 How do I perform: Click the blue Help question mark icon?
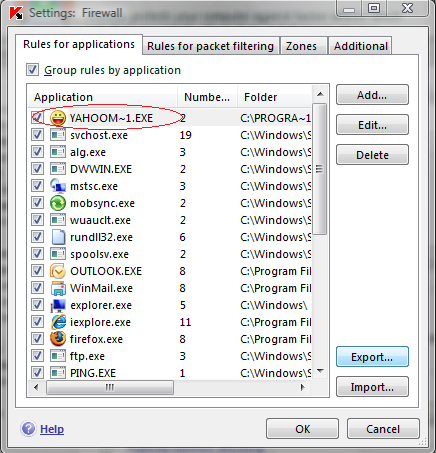point(28,429)
